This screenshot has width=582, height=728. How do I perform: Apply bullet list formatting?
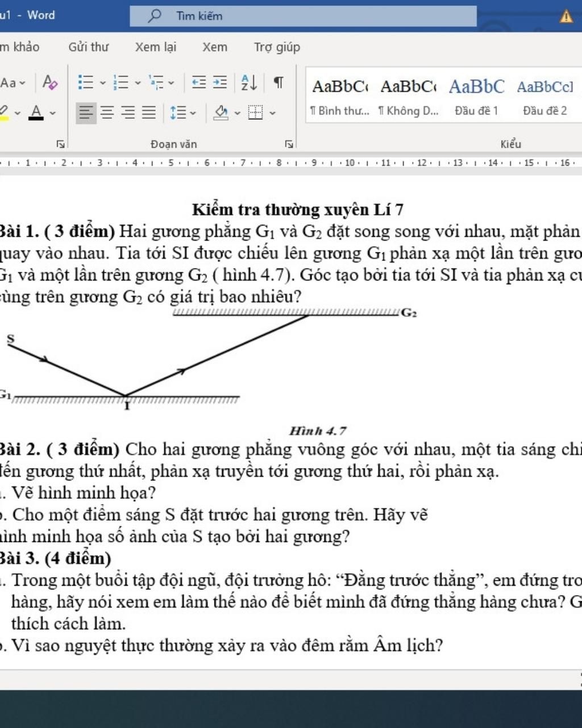(x=85, y=82)
